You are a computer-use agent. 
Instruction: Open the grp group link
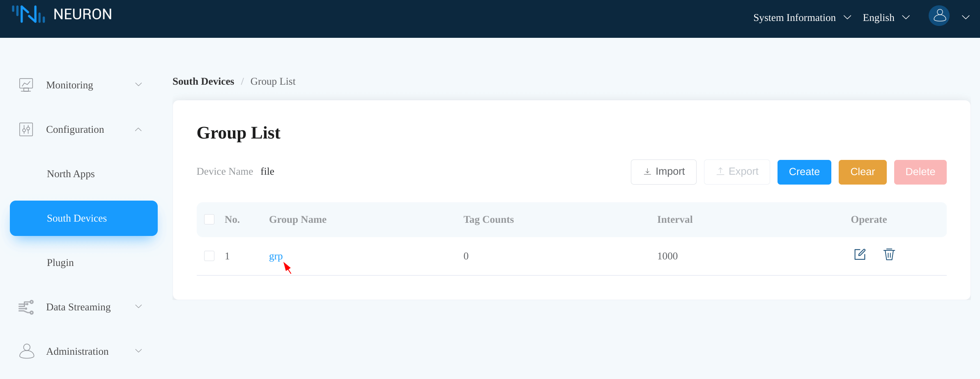tap(275, 256)
